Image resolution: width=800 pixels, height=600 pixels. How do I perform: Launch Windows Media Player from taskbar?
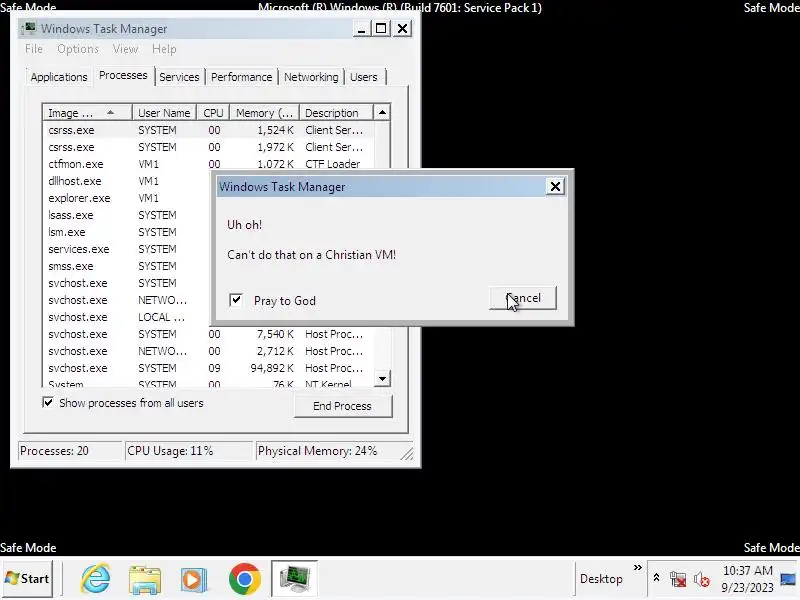[194, 579]
